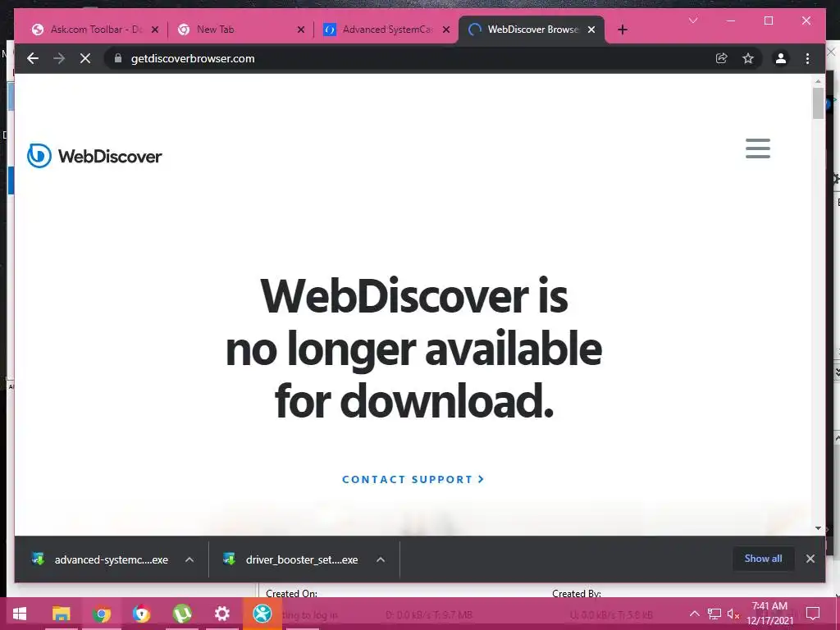840x630 pixels.
Task: Open Chrome's three-dot menu
Action: coord(807,58)
